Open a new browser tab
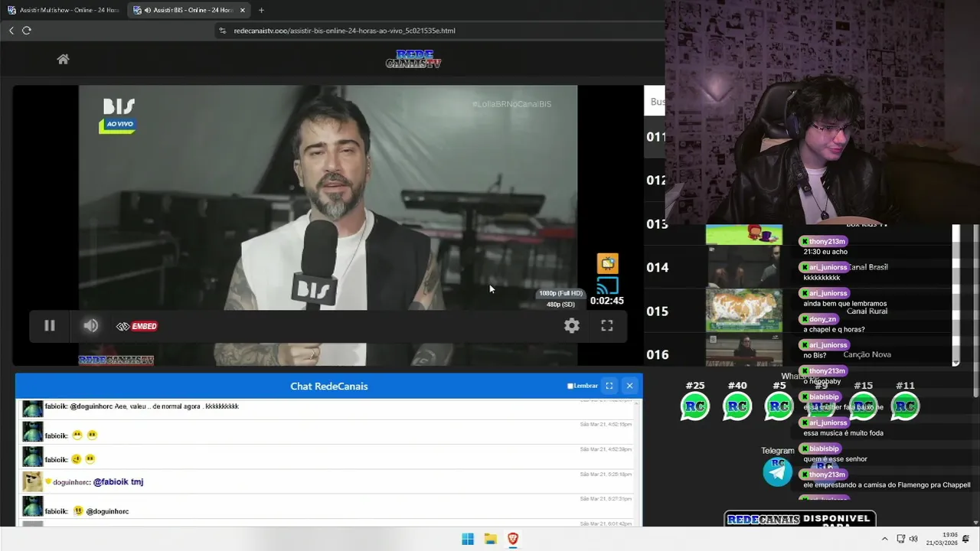The width and height of the screenshot is (980, 551). [x=261, y=10]
